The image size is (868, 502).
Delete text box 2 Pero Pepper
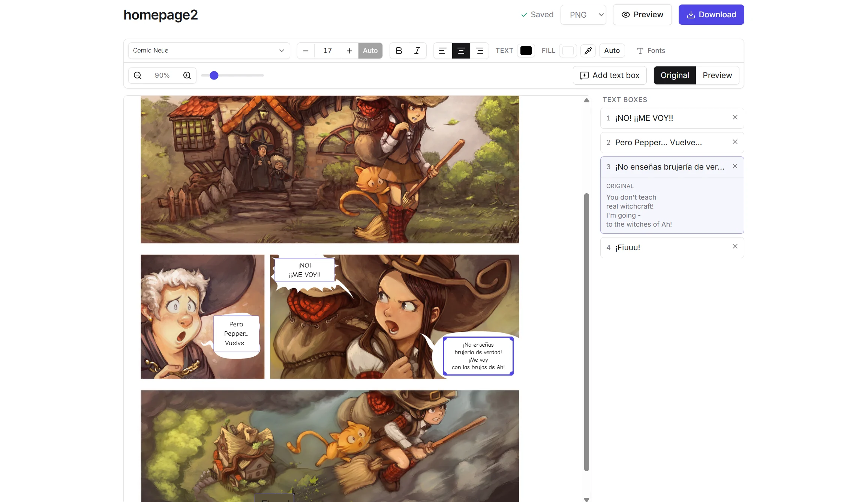[x=735, y=142]
